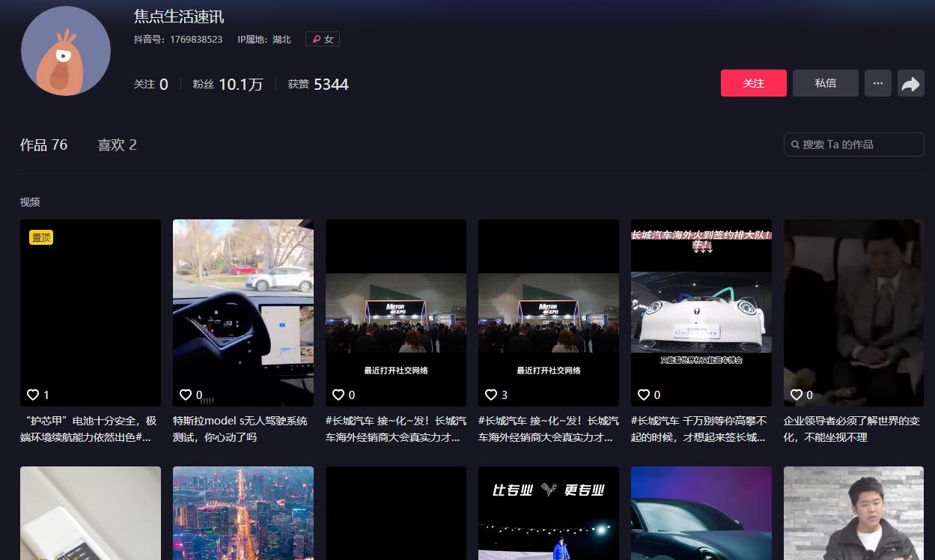Image resolution: width=935 pixels, height=560 pixels.
Task: Click the 粉丝 10.1万 follower count
Action: [x=228, y=85]
